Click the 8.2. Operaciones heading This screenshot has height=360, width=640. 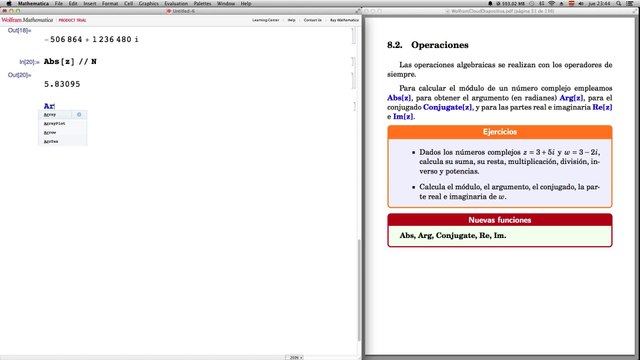pos(428,45)
